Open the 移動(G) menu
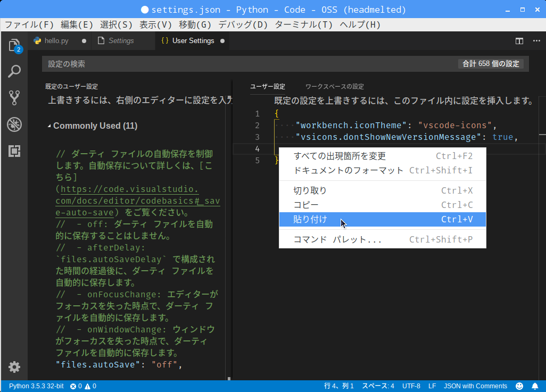546x392 pixels. tap(195, 24)
